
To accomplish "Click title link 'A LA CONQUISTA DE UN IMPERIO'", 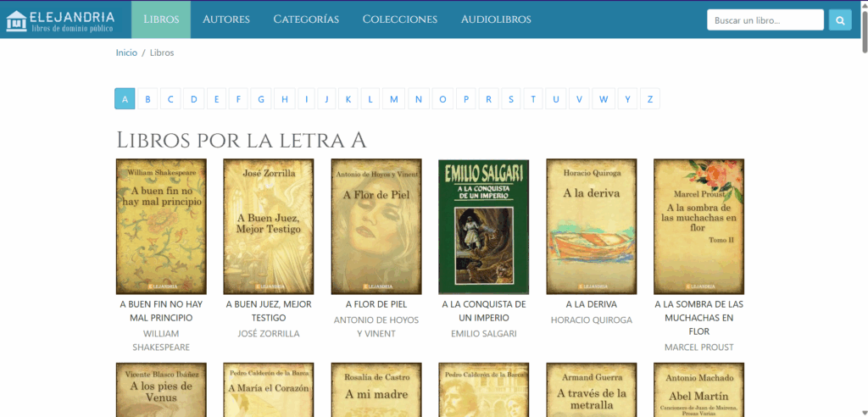I will coord(484,311).
